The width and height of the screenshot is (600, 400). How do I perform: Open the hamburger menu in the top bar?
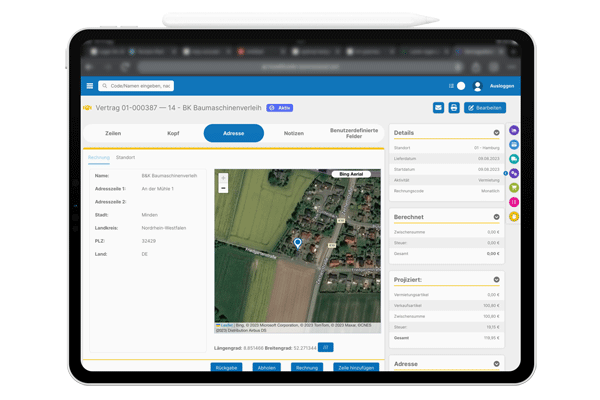[x=89, y=86]
